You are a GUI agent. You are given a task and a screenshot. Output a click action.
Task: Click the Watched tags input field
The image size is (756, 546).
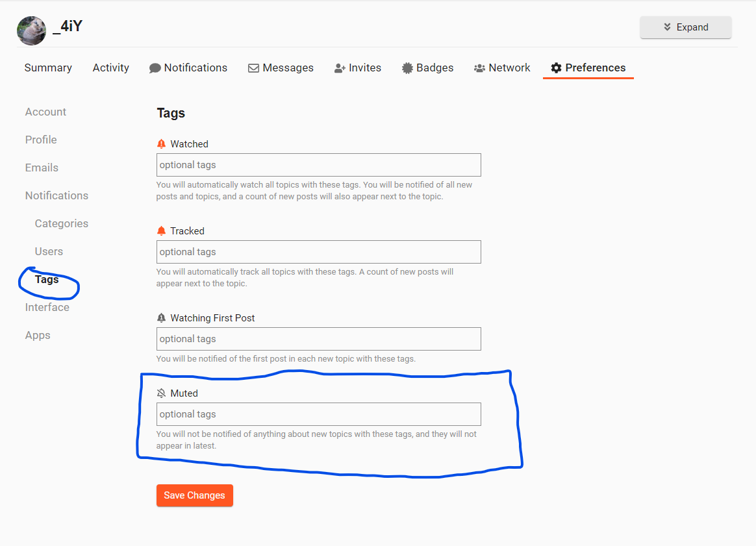pyautogui.click(x=319, y=165)
